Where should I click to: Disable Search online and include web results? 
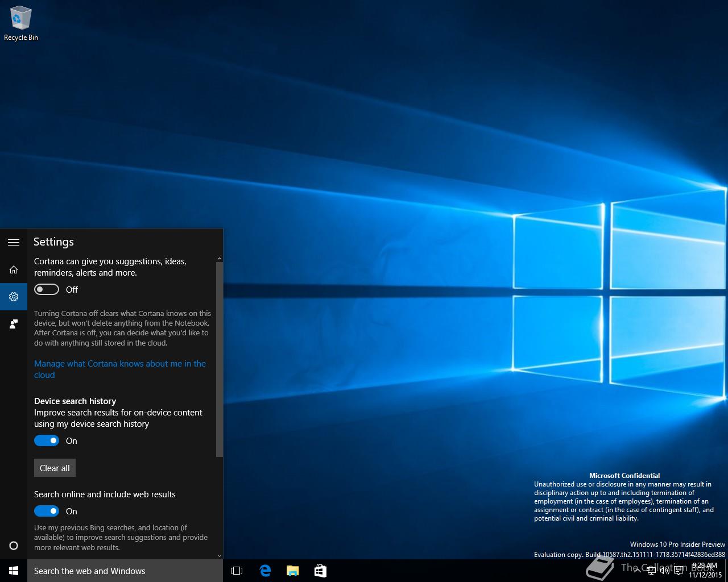(x=47, y=511)
